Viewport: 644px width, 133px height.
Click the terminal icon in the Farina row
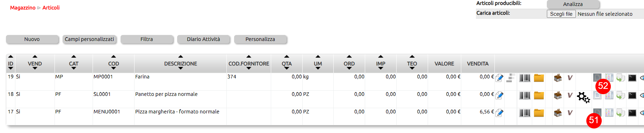[x=632, y=78]
